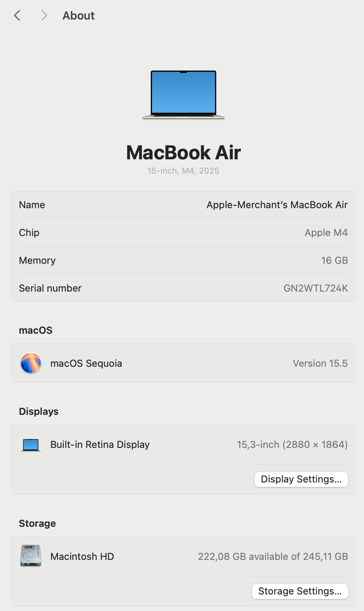Click the back navigation chevron

pos(17,15)
